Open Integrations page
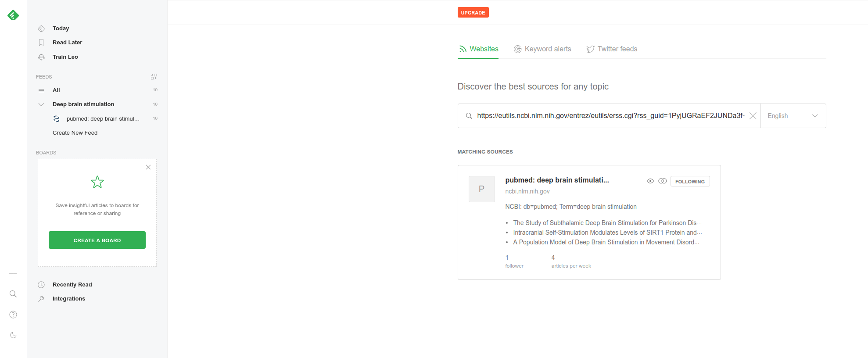 pyautogui.click(x=69, y=299)
